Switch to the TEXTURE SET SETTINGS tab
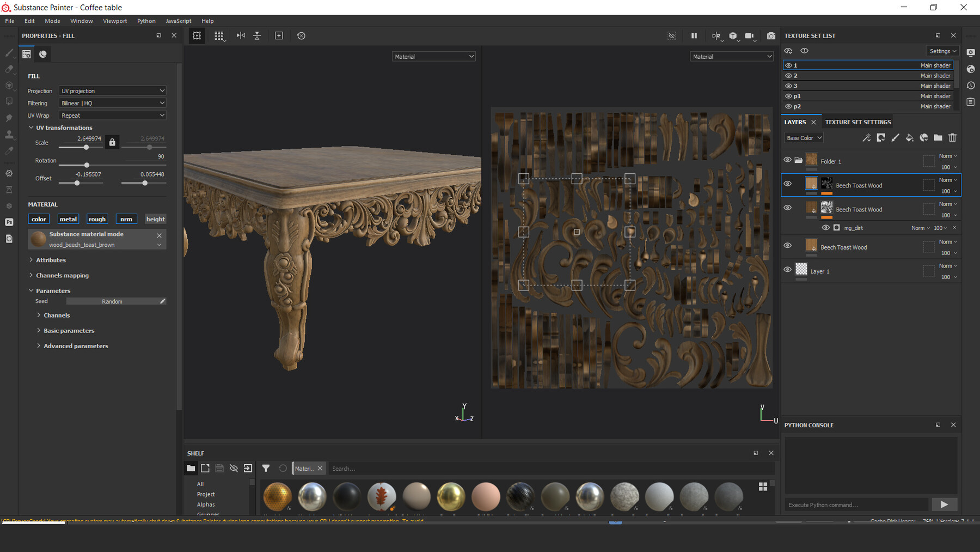 click(x=858, y=122)
